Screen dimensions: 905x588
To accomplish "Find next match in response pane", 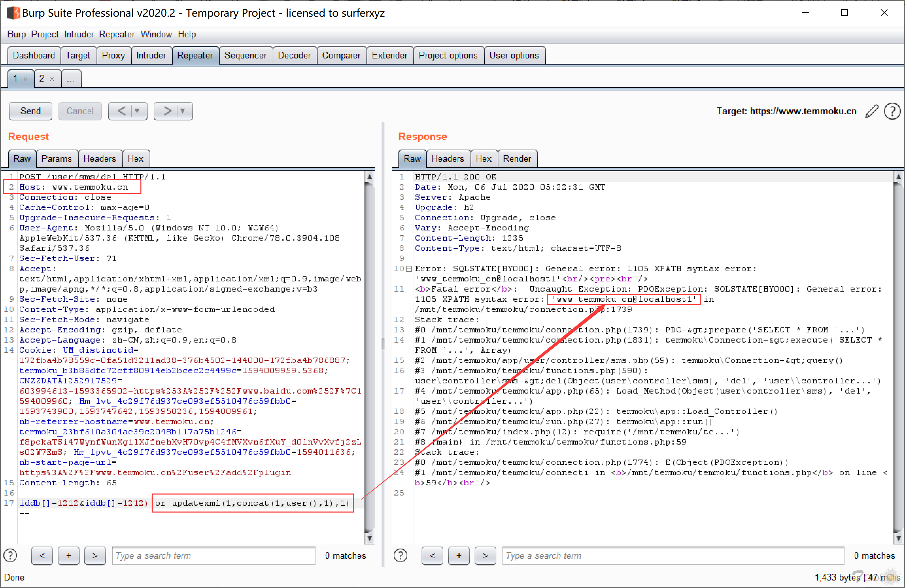I will coord(485,555).
